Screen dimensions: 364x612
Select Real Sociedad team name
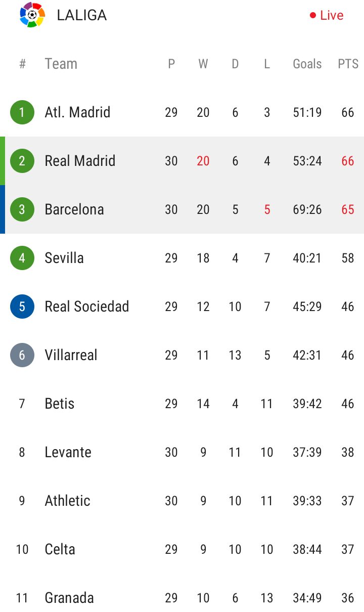pyautogui.click(x=87, y=307)
